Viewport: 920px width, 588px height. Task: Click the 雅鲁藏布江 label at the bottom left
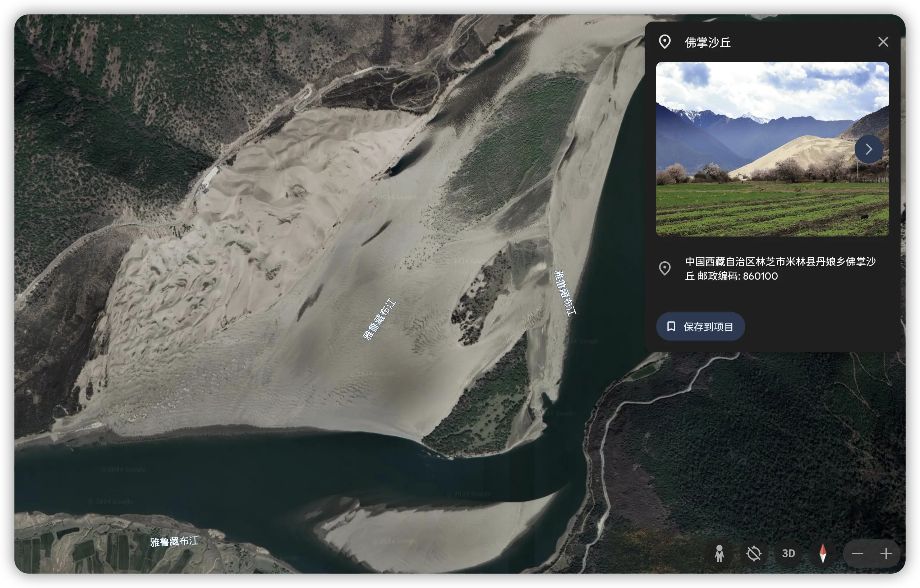(174, 541)
